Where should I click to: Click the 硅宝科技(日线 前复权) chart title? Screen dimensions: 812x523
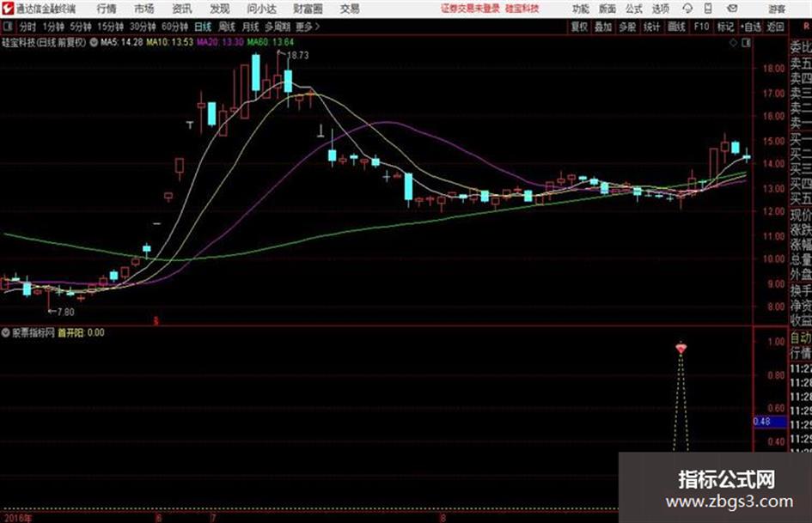click(44, 42)
